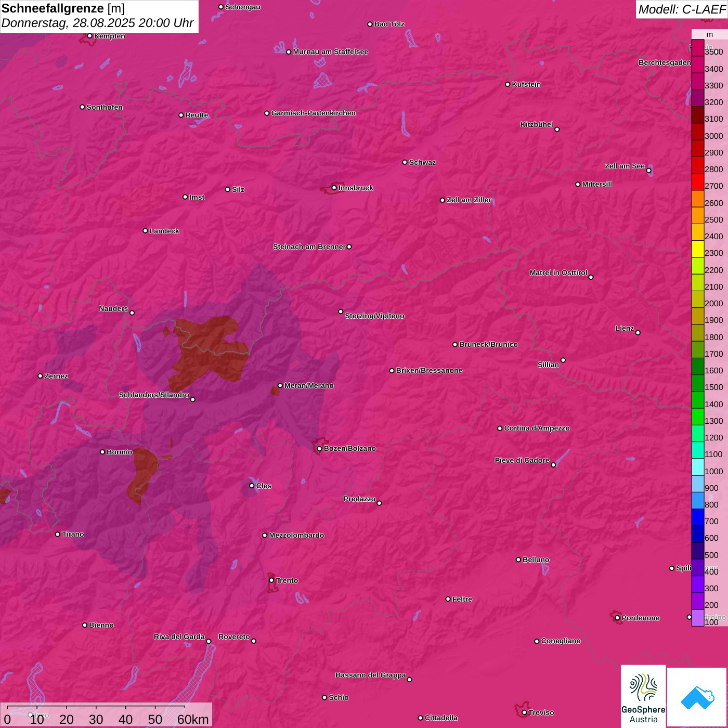The height and width of the screenshot is (728, 728).
Task: Select the 2300 m yellow legend color
Action: coord(697,249)
